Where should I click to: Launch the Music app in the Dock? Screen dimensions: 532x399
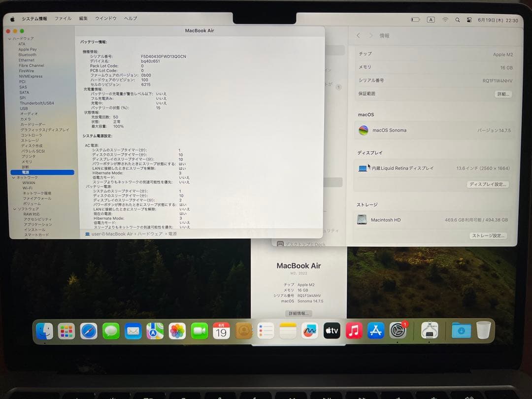pyautogui.click(x=354, y=331)
